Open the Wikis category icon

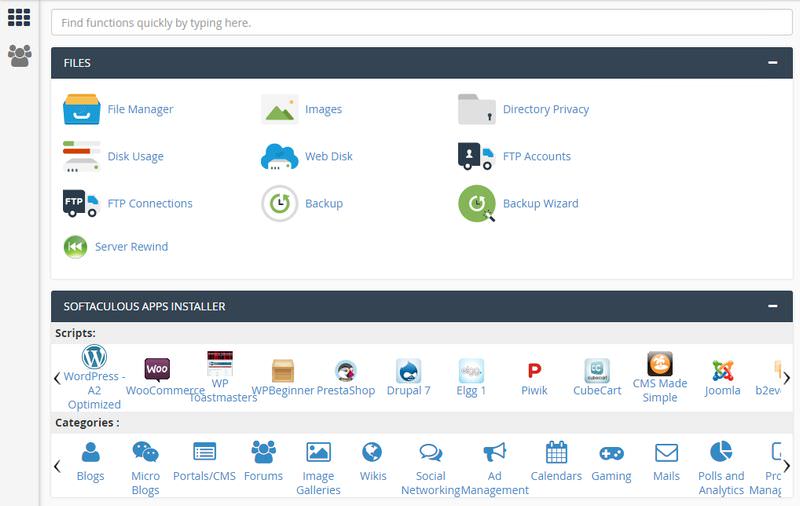[372, 452]
